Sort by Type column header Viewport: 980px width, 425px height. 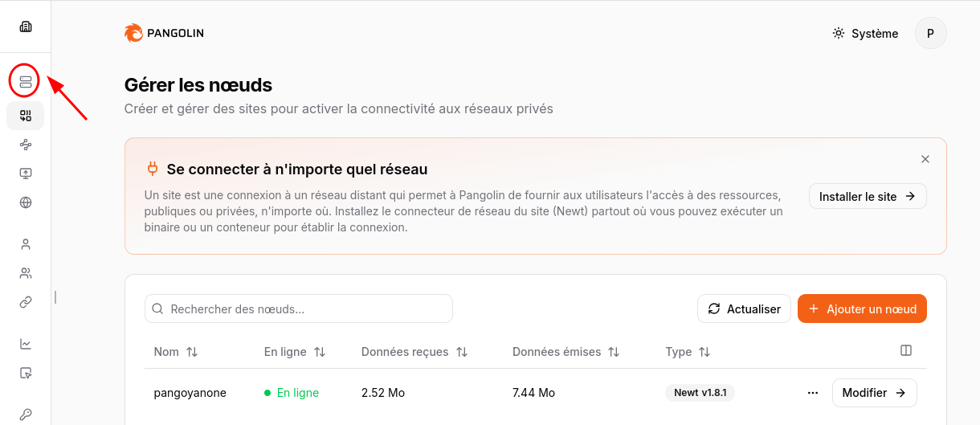688,352
